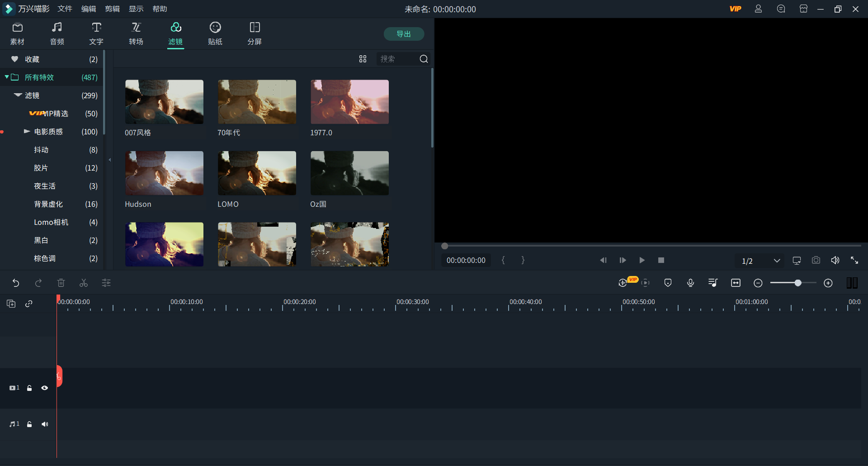The height and width of the screenshot is (466, 868).
Task: Toggle lock on video track 1
Action: [29, 388]
